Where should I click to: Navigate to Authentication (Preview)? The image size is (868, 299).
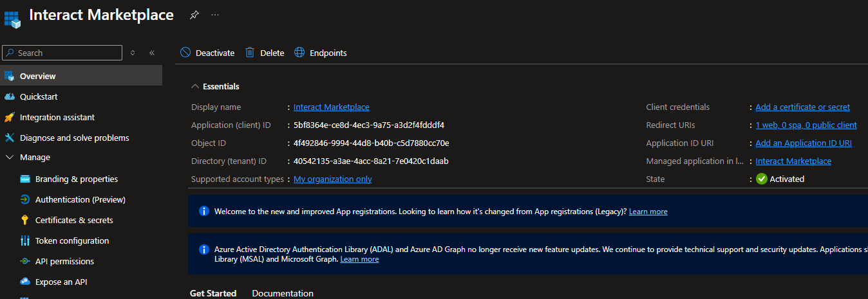pos(81,199)
